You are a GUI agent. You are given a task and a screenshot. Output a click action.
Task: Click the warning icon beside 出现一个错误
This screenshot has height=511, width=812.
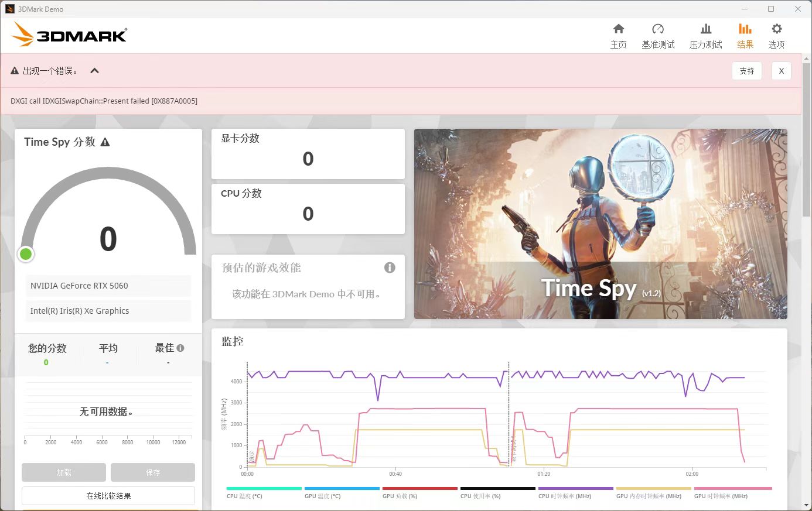coord(15,71)
